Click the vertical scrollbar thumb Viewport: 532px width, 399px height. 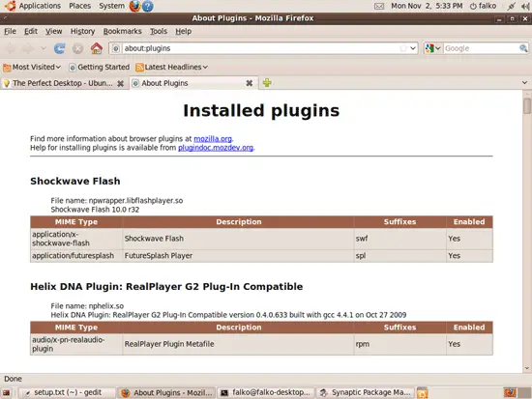pos(527,105)
